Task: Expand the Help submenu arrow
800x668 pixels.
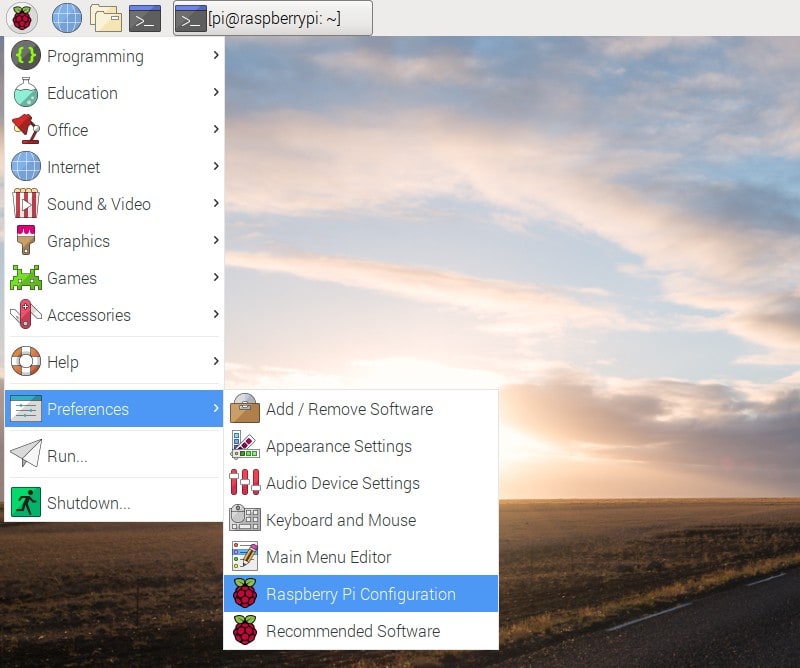Action: [x=216, y=361]
